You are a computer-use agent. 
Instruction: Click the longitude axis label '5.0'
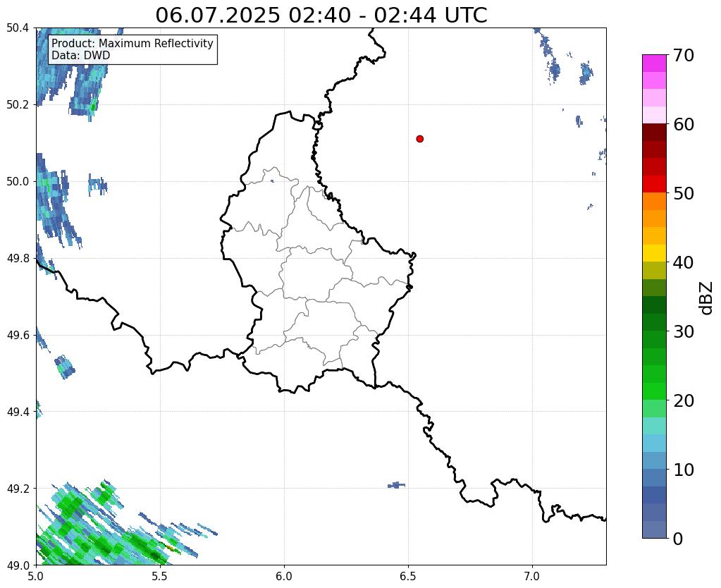pos(36,577)
